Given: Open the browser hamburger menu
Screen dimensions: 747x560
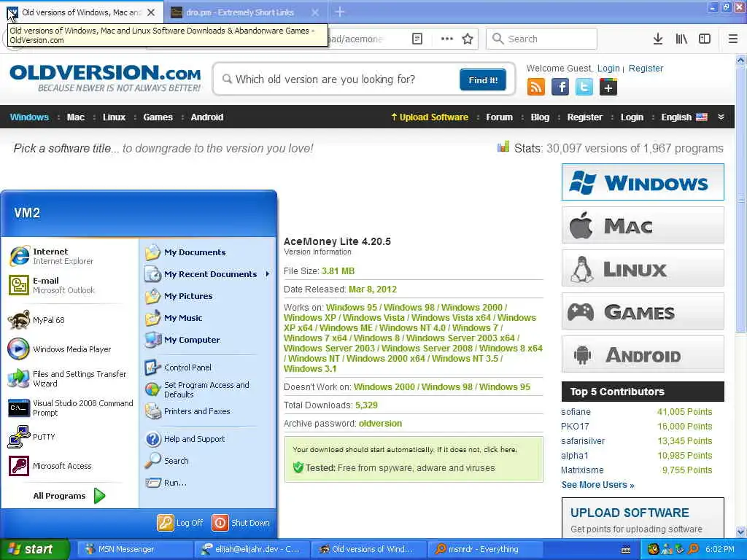Looking at the screenshot, I should (733, 39).
